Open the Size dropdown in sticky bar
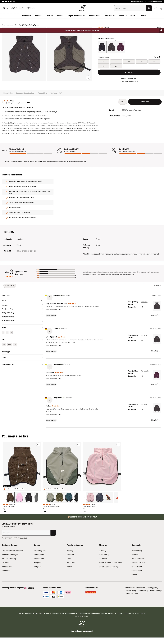Screen dimensions: 164x644 (122, 102)
